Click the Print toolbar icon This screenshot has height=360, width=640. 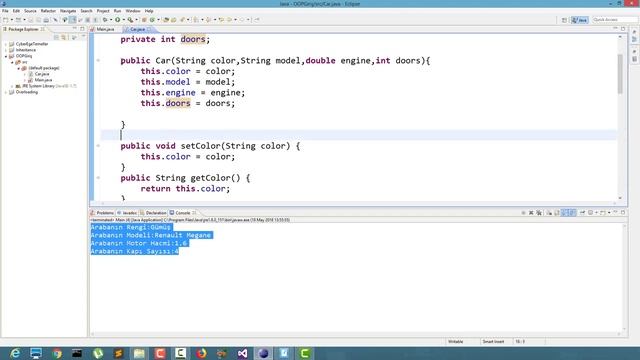46,20
